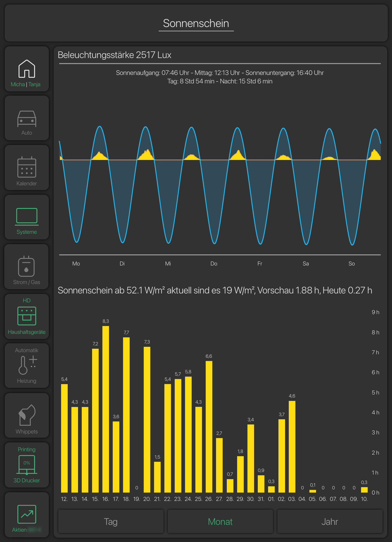Click the Tag 8 Std 54 min line
392x542 pixels.
220,81
